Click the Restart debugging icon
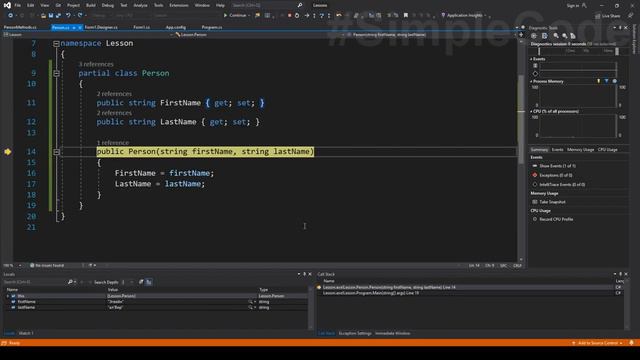 coord(297,16)
